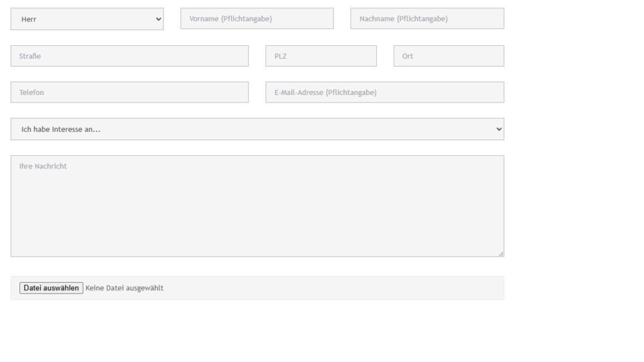Click the Datei auswählen button

pos(52,288)
